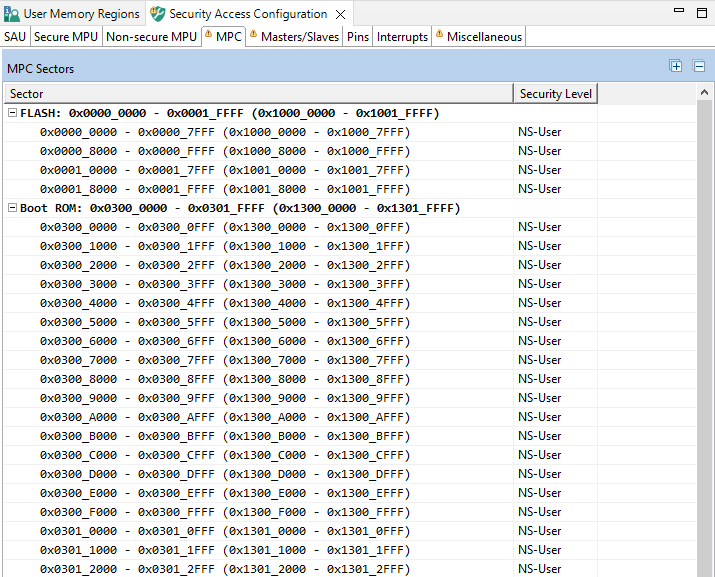Click the Collapse All minus icon
This screenshot has height=577, width=715.
(x=699, y=66)
